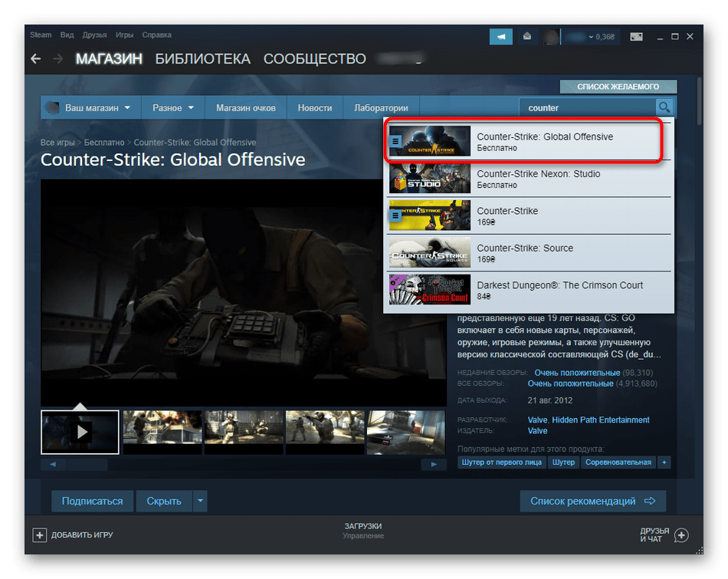The height and width of the screenshot is (579, 728).
Task: Expand the 'Разное' dropdown menu
Action: (172, 108)
